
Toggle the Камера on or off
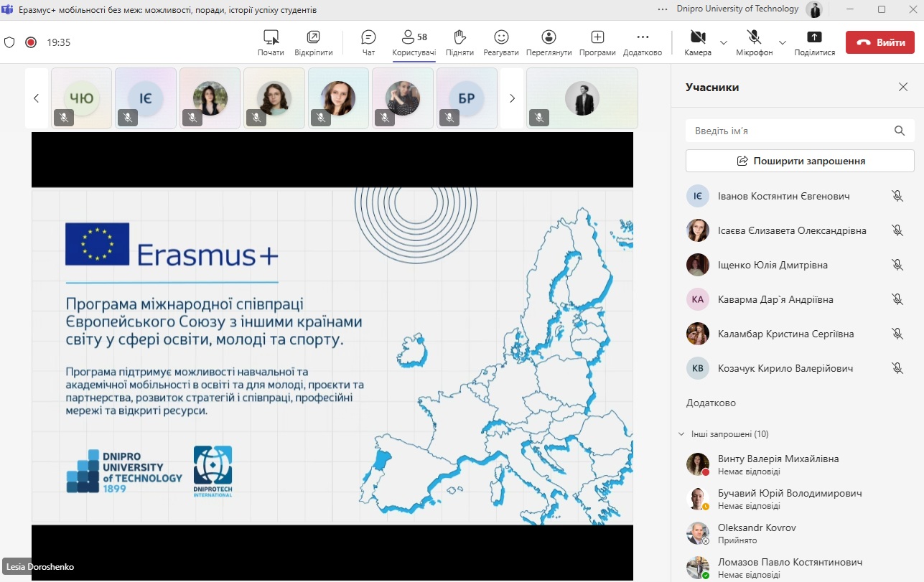click(697, 42)
